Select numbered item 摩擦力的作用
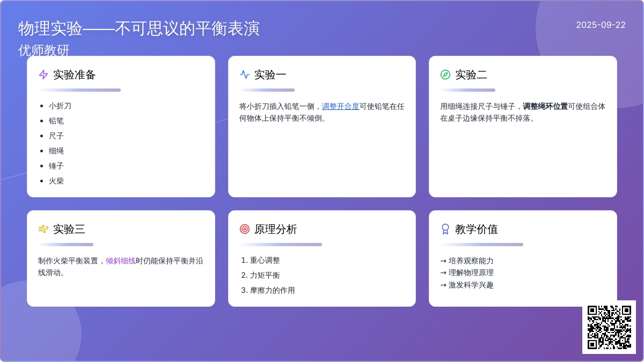This screenshot has width=644, height=362. [273, 291]
